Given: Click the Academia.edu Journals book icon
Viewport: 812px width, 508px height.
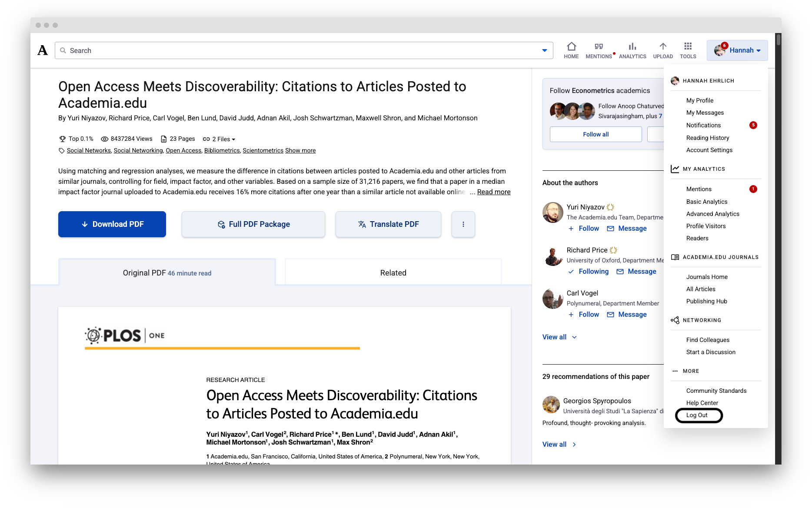Looking at the screenshot, I should pyautogui.click(x=675, y=257).
